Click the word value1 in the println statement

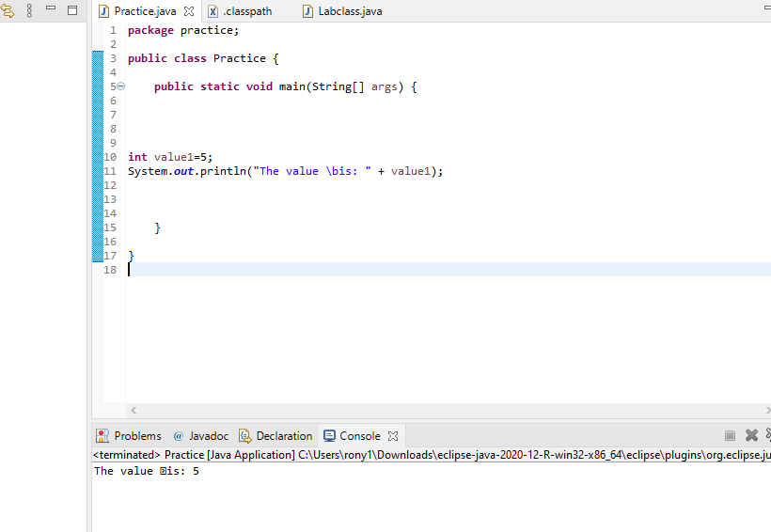[x=411, y=171]
